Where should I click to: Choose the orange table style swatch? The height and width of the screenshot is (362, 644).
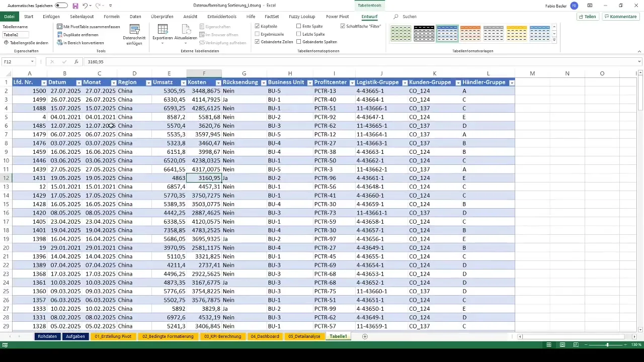click(470, 33)
